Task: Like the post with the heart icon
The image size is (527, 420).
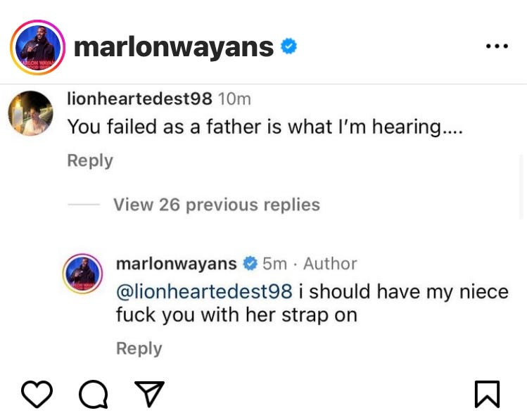Action: pyautogui.click(x=37, y=394)
